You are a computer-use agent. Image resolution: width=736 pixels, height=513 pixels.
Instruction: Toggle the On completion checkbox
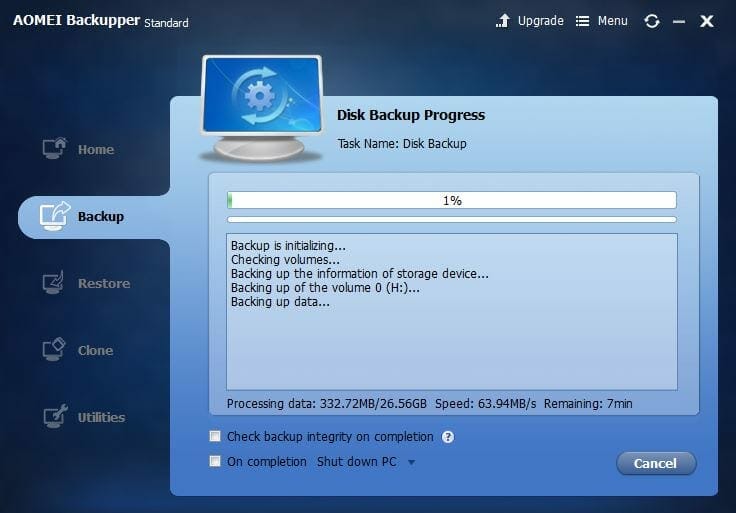(215, 462)
